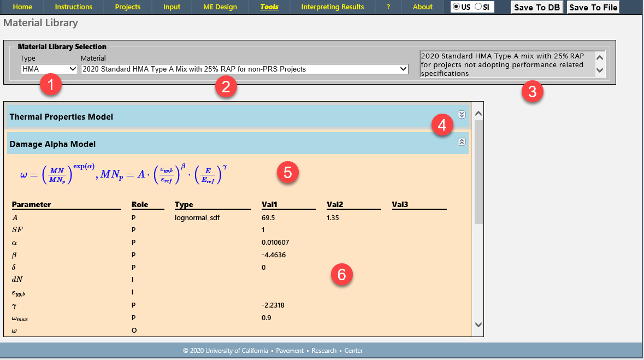Open the Home menu
Screen dimensions: 644x360
22,7
